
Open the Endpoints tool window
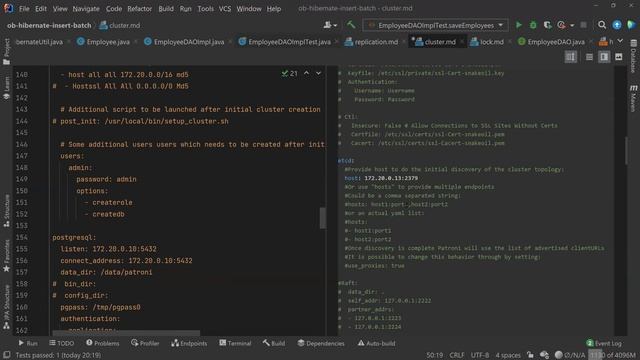(189, 343)
